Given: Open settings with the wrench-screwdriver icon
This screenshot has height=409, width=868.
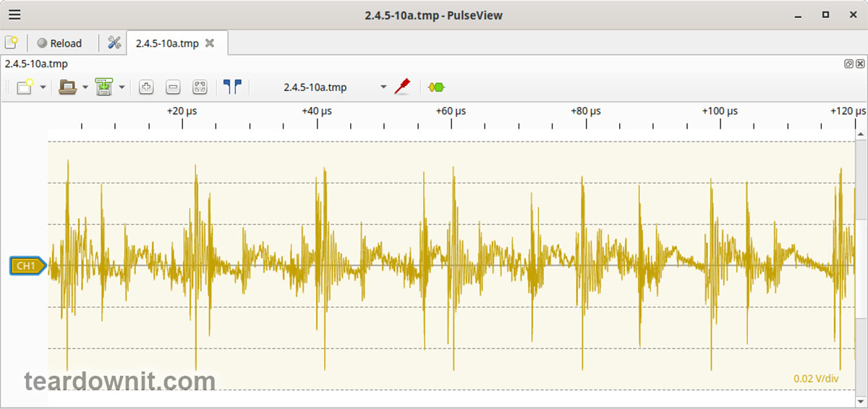Looking at the screenshot, I should (114, 43).
